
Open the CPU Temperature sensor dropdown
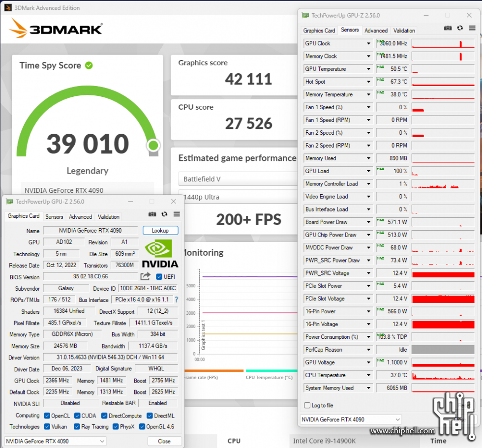point(368,375)
